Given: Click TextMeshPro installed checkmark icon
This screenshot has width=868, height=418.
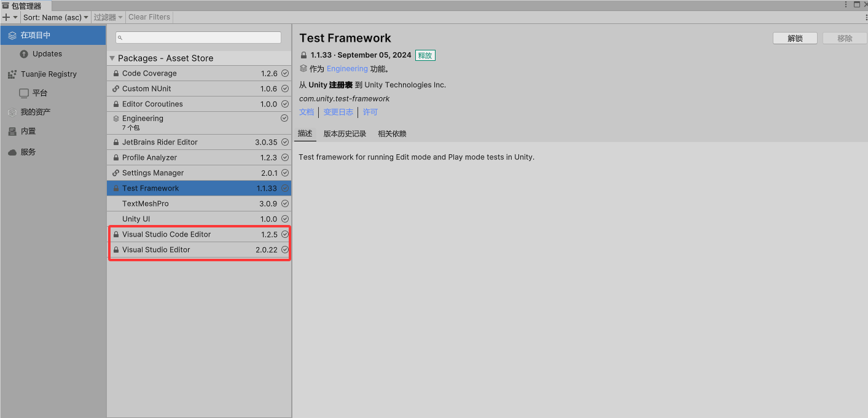Looking at the screenshot, I should click(x=285, y=203).
